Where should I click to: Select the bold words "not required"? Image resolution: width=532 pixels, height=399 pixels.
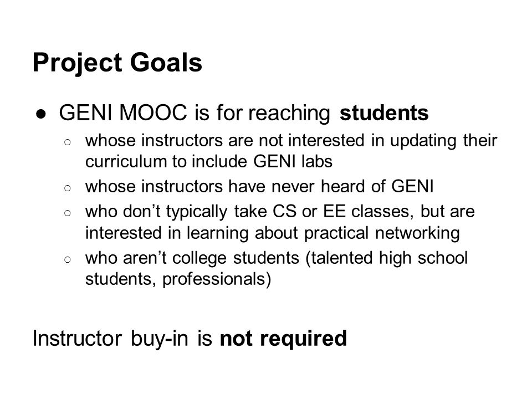tap(283, 339)
